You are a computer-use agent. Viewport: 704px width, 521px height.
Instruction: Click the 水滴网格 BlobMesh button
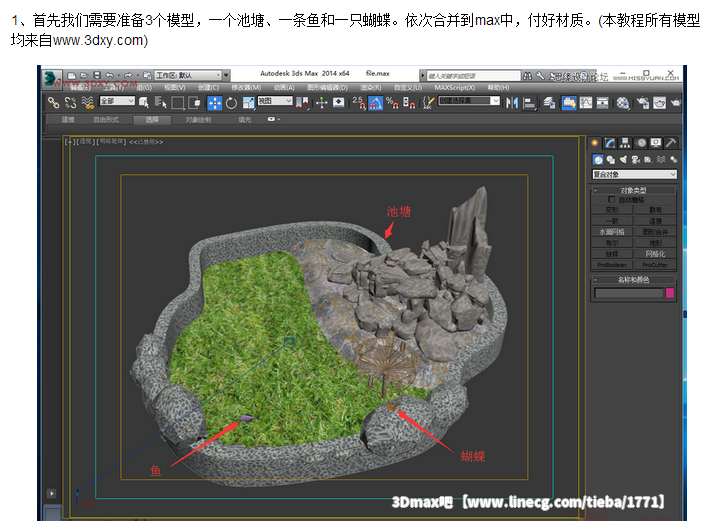[x=612, y=232]
